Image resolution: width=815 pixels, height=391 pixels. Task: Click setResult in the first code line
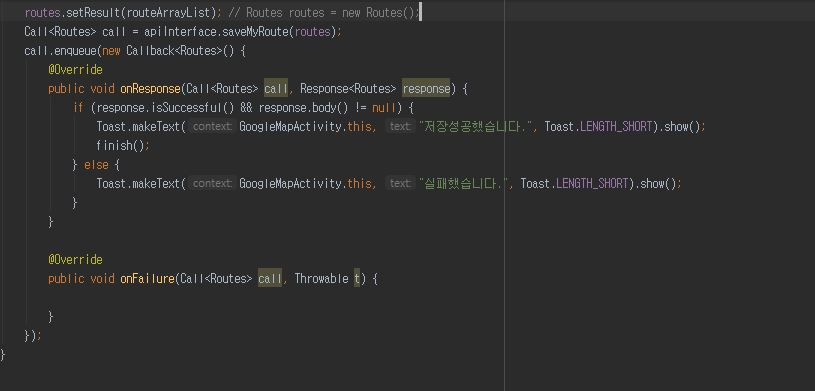click(x=93, y=12)
